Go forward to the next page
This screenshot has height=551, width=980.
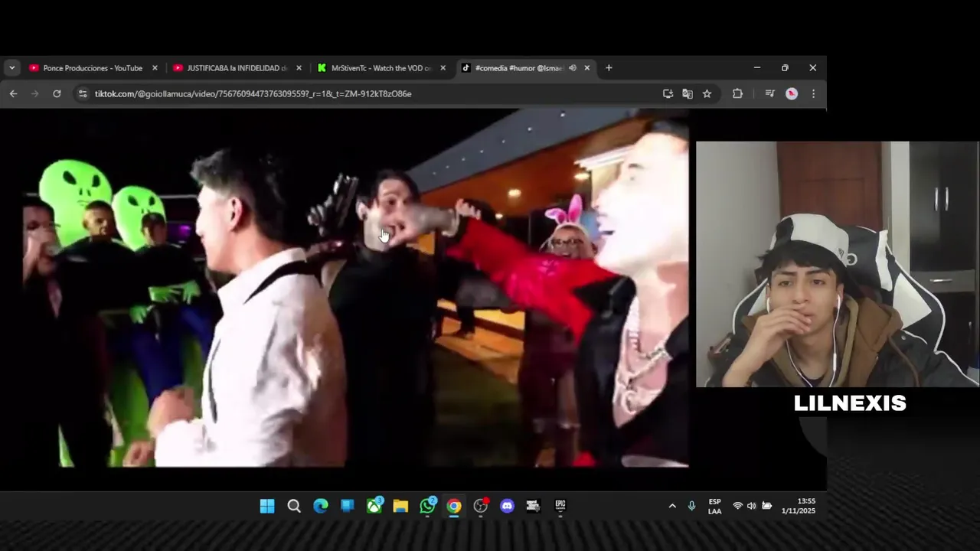[x=34, y=93]
